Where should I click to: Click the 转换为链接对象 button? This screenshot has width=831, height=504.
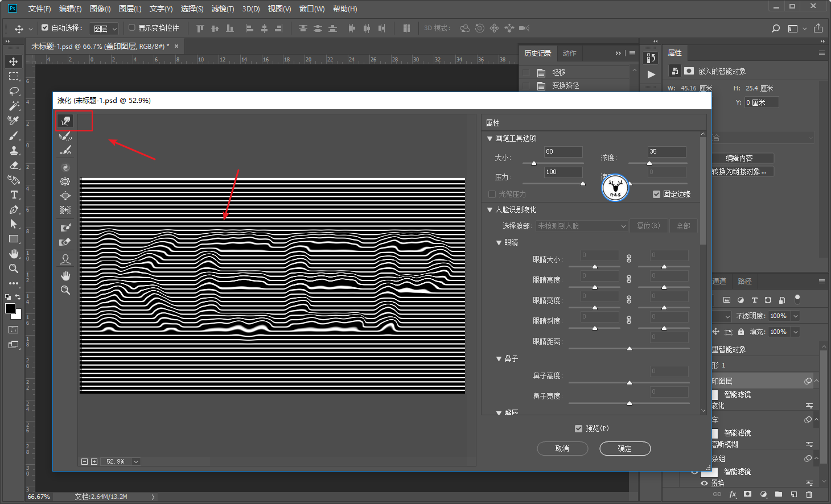pyautogui.click(x=739, y=171)
